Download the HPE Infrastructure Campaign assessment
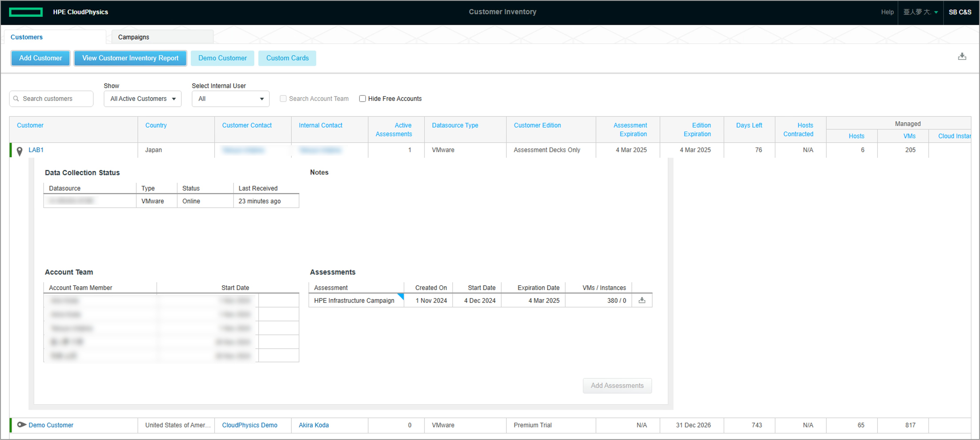 642,300
